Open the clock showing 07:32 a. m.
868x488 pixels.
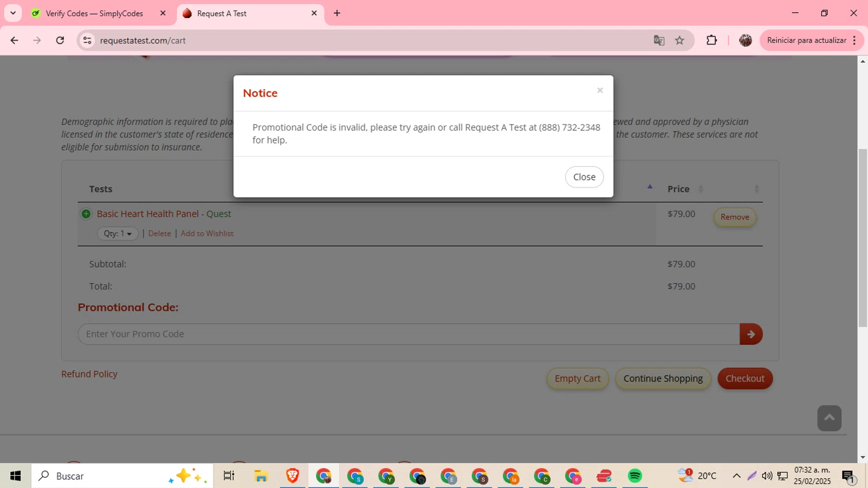click(812, 476)
